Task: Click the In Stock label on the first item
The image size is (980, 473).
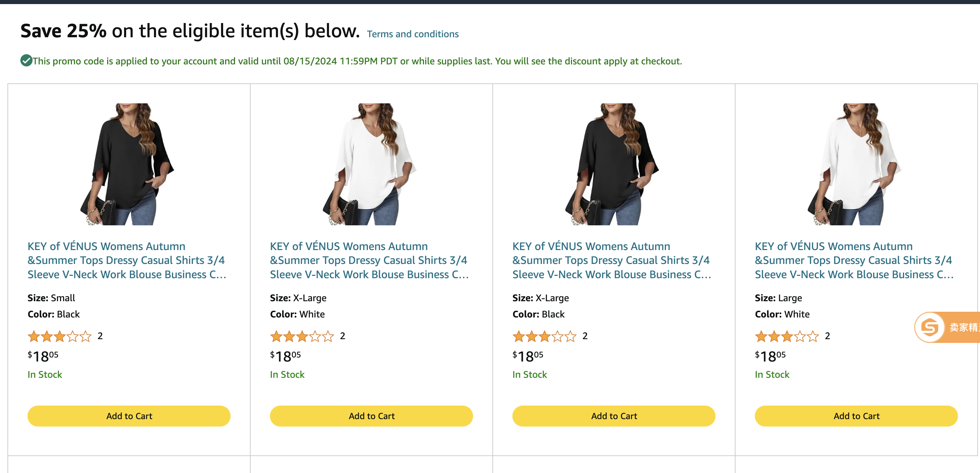Action: tap(44, 374)
